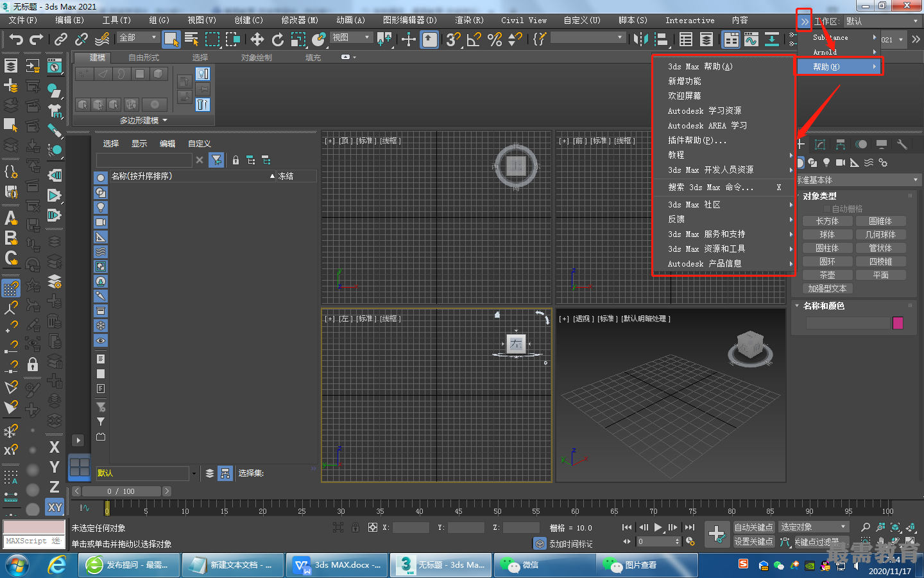The width and height of the screenshot is (924, 578).
Task: Toggle the 3D Snaps button
Action: click(x=453, y=40)
